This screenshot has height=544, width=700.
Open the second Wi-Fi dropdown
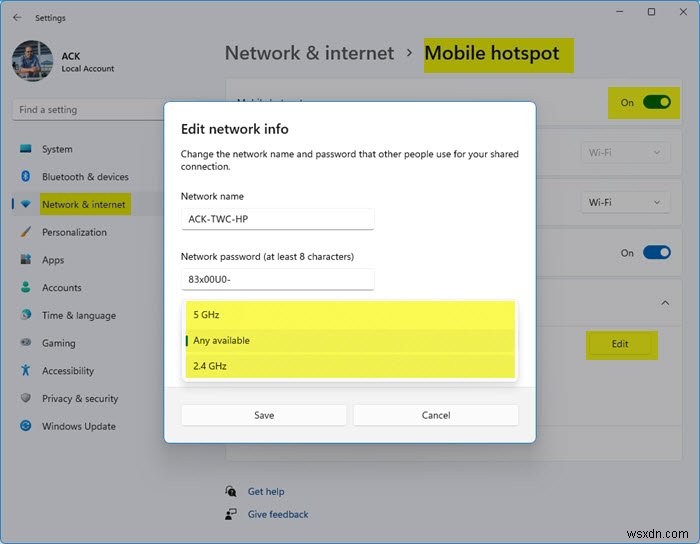(625, 202)
